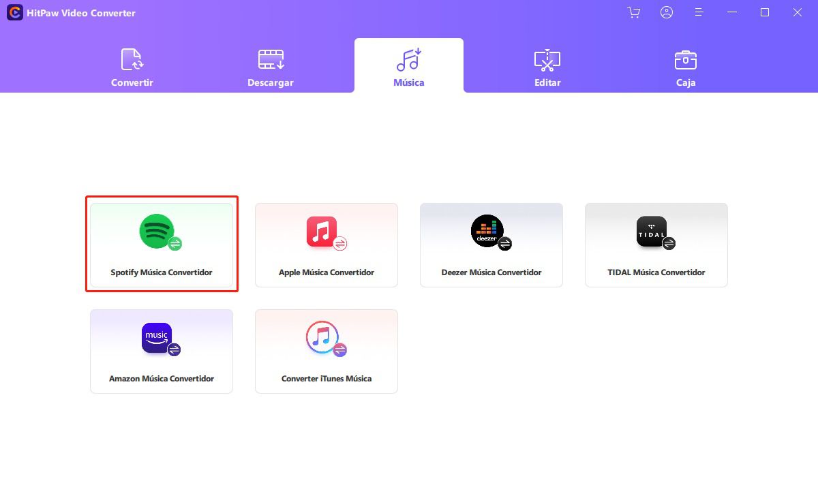Open the user account icon
Viewport: 818px width, 504px height.
[667, 13]
